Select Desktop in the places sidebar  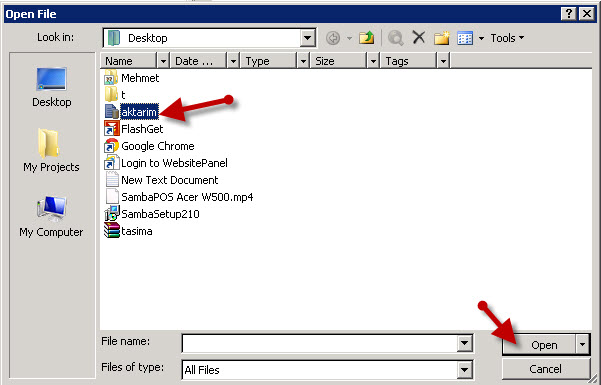coord(52,87)
